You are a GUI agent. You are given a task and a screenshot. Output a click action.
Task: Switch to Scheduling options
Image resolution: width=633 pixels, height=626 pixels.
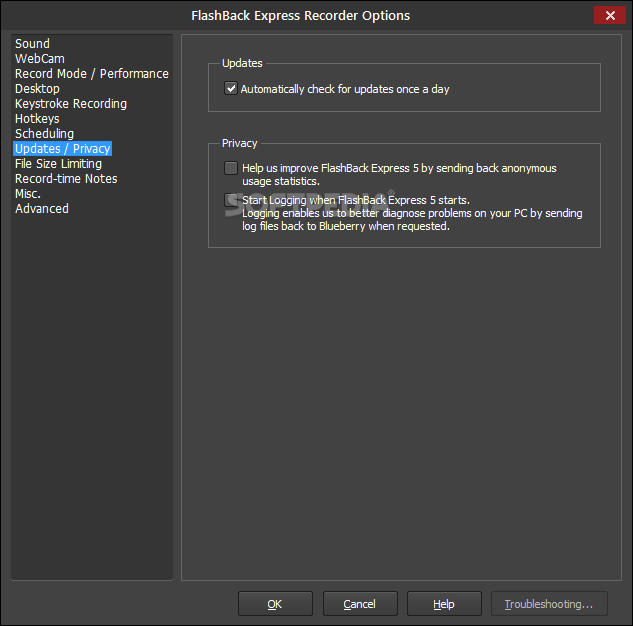[44, 134]
